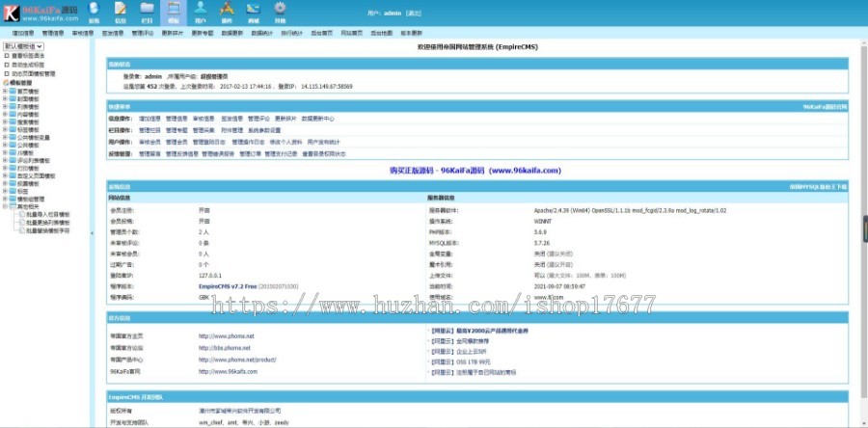Expand the 评论列表模板 tree node
Screen dimensions: 868x428
pyautogui.click(x=5, y=160)
